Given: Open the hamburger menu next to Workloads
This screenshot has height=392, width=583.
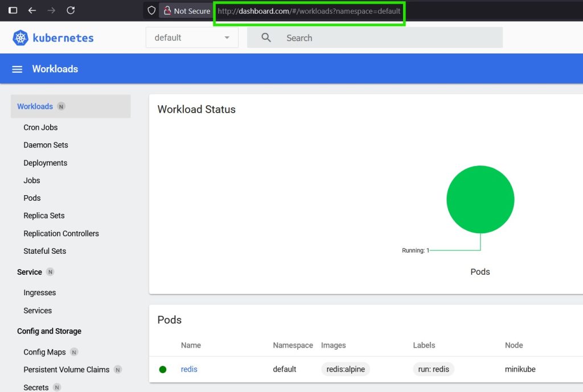Looking at the screenshot, I should [17, 69].
